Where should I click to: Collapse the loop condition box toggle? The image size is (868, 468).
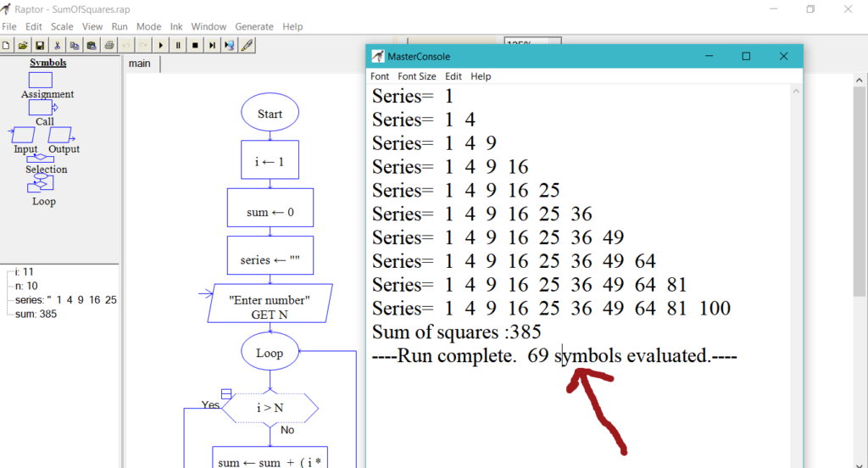(x=225, y=393)
